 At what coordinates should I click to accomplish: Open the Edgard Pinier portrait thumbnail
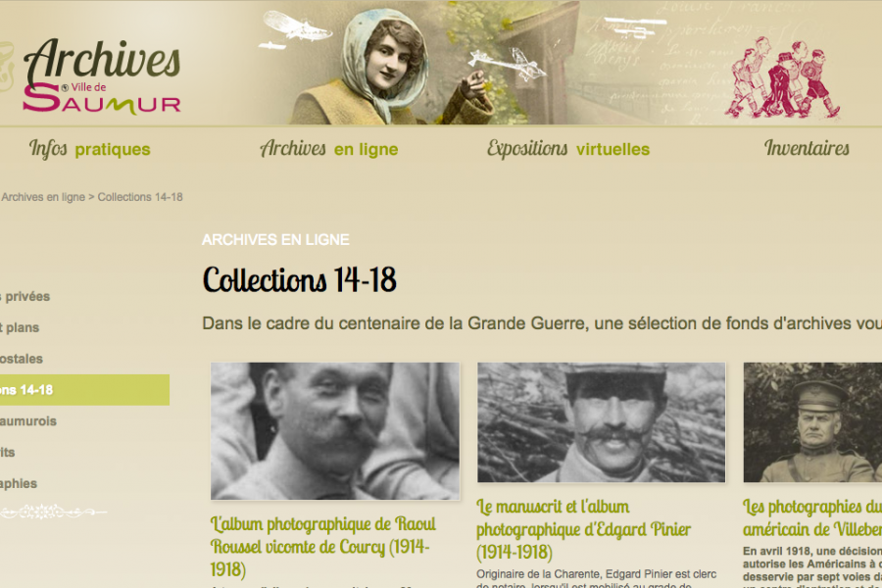tap(602, 422)
